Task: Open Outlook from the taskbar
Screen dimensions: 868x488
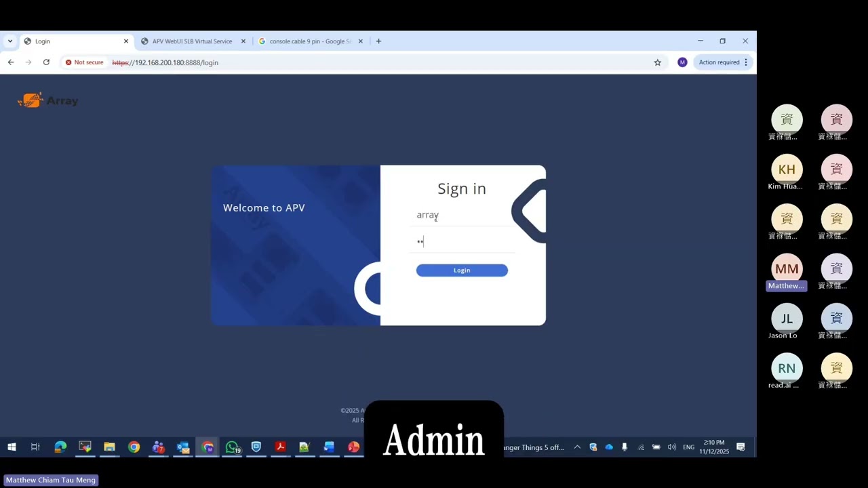Action: click(182, 447)
